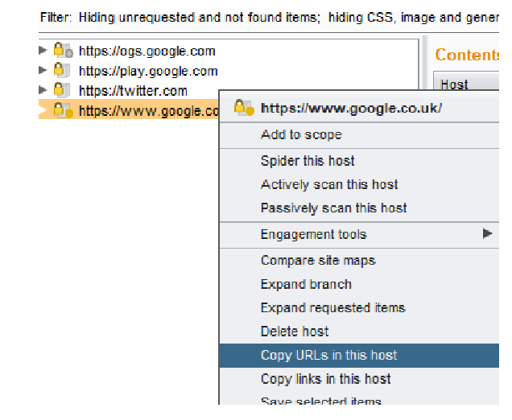
Task: Select Copy links in this host
Action: coord(325,378)
